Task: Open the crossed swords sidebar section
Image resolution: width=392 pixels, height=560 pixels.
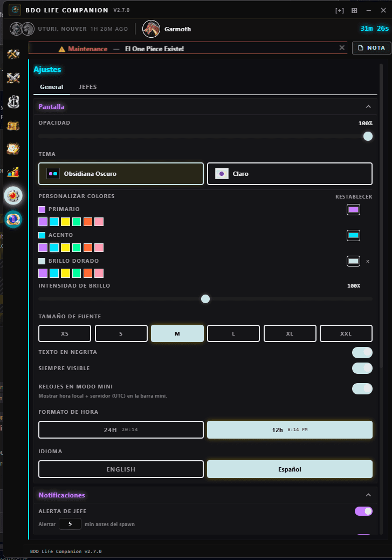Action: (x=13, y=78)
